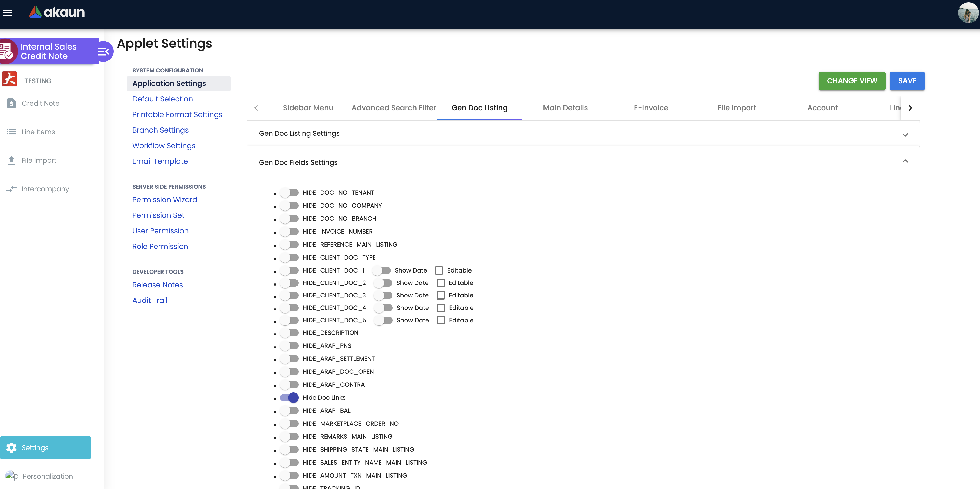Toggle HIDE_DOC_NO_COMPANY switch
This screenshot has height=489, width=980.
289,205
